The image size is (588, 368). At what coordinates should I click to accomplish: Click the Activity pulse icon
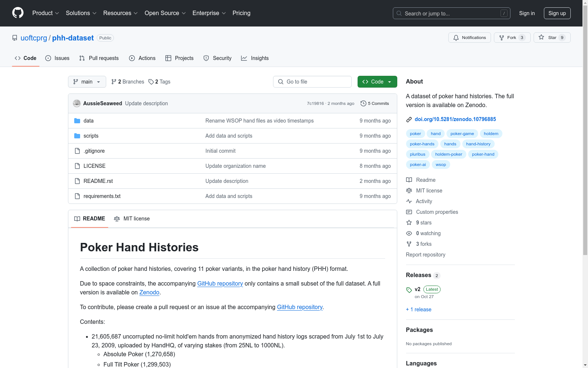[x=409, y=201]
